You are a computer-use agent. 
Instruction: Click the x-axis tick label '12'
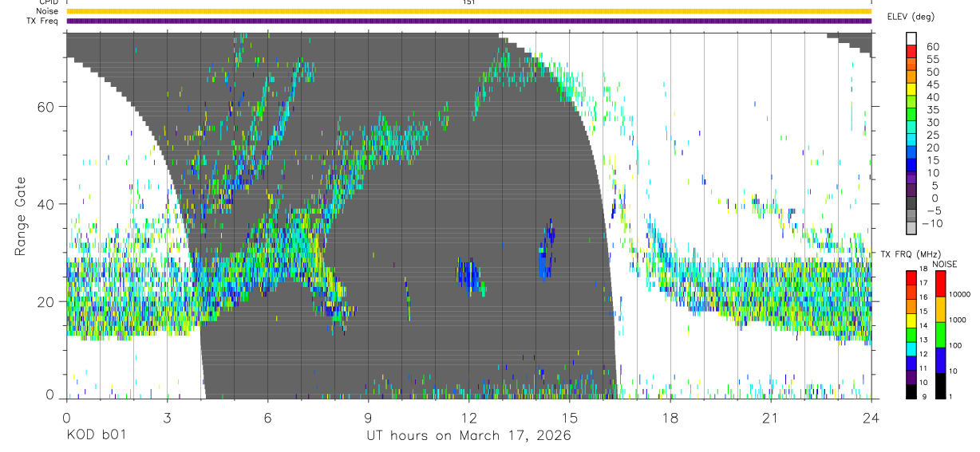(468, 418)
